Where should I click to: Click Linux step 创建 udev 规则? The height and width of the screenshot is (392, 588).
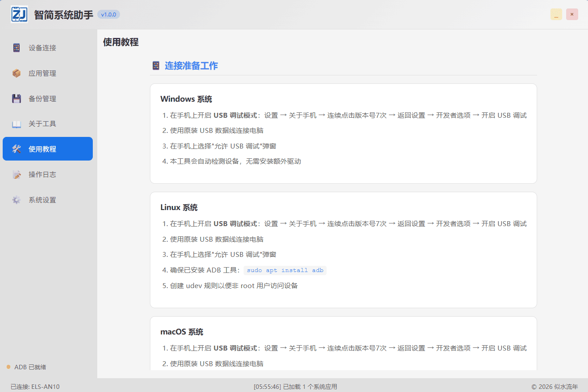(234, 285)
